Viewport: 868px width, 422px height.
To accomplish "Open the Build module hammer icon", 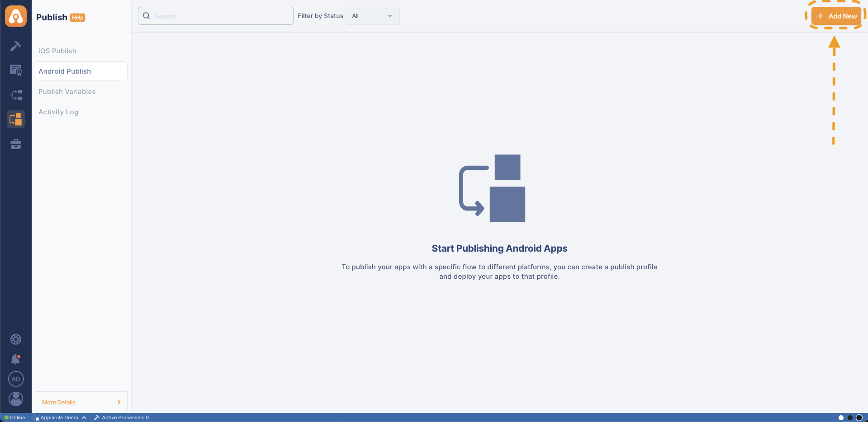I will (x=16, y=46).
